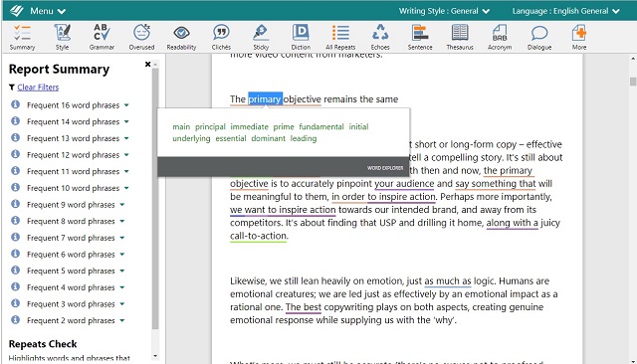Expand Frequent 6 word phrases arrow
Viewport: 637px width, 364px height.
click(x=122, y=255)
